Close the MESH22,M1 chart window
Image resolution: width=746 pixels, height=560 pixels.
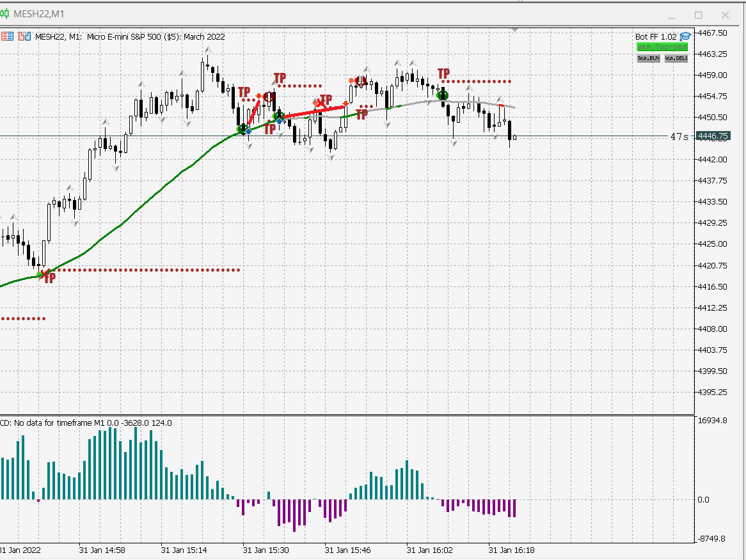coord(725,15)
